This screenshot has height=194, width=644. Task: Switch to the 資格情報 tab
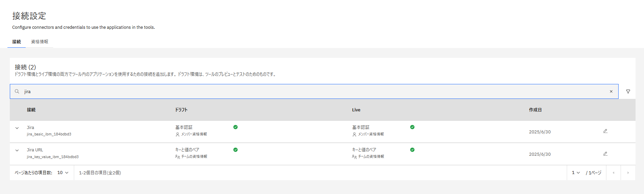point(40,42)
